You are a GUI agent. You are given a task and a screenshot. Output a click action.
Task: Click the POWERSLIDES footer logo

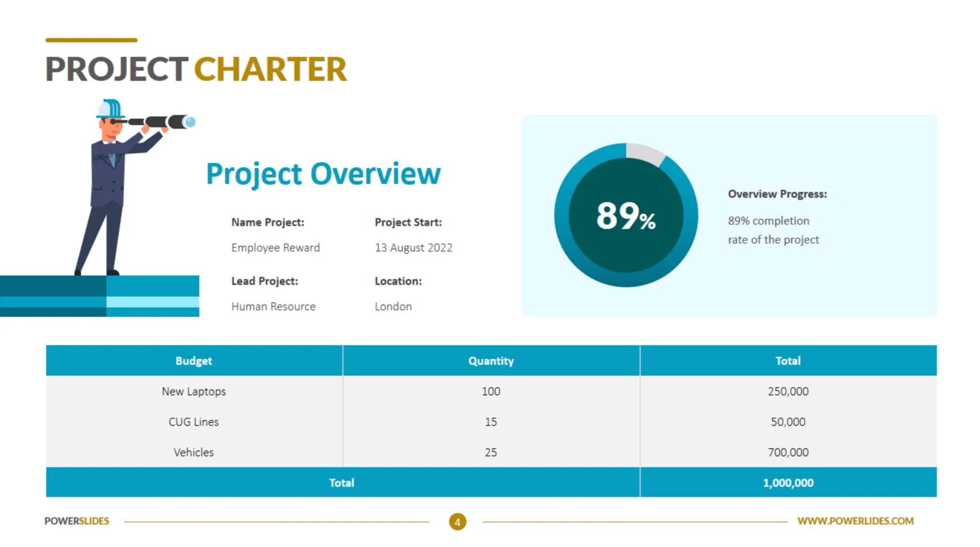click(x=77, y=521)
